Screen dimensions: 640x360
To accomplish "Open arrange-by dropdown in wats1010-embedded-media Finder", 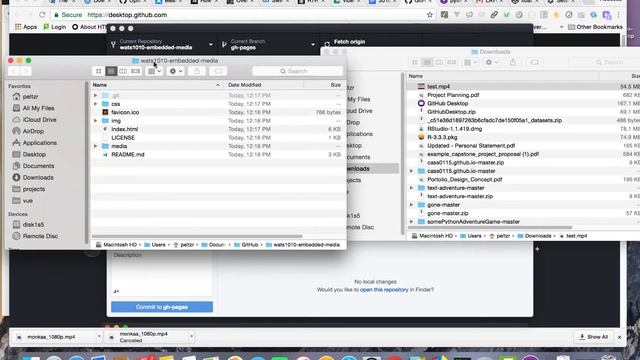I will [154, 71].
